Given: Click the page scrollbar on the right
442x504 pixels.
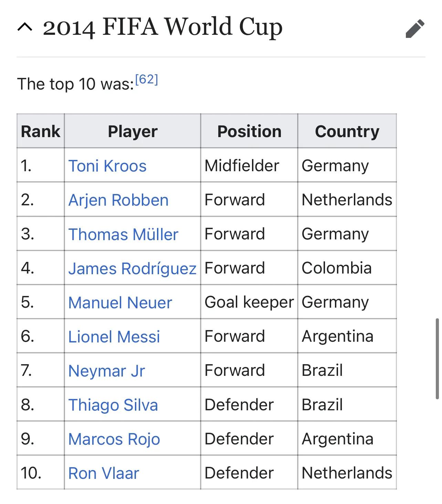Looking at the screenshot, I should (x=437, y=358).
